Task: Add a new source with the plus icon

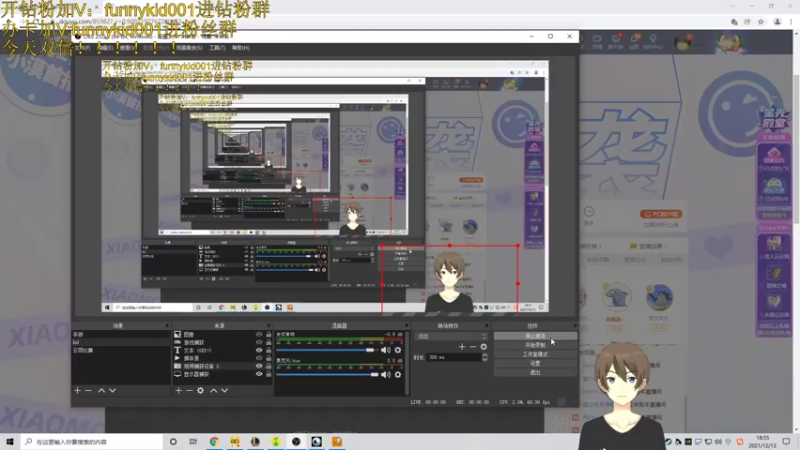Action: [178, 390]
